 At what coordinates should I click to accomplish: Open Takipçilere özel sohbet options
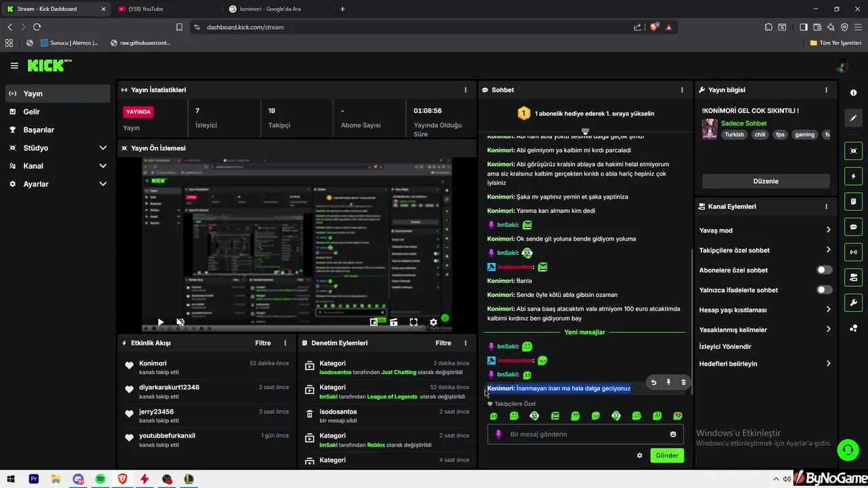(765, 250)
